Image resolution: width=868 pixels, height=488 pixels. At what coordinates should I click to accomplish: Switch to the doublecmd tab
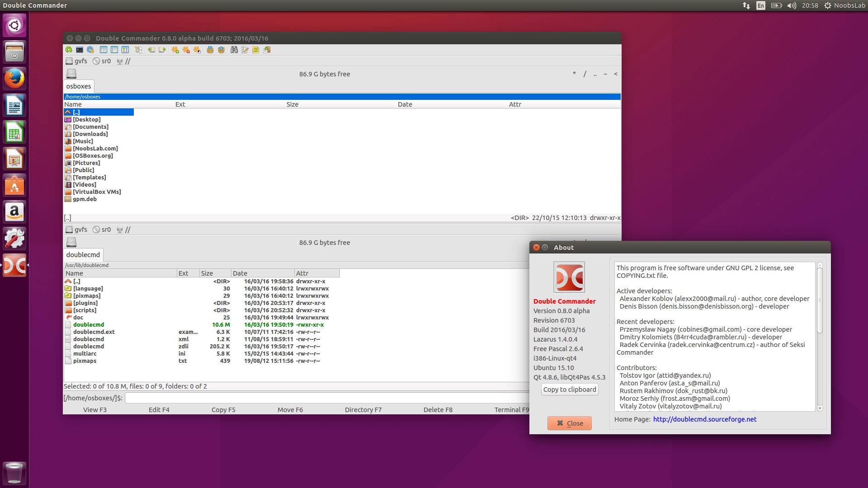click(x=83, y=254)
